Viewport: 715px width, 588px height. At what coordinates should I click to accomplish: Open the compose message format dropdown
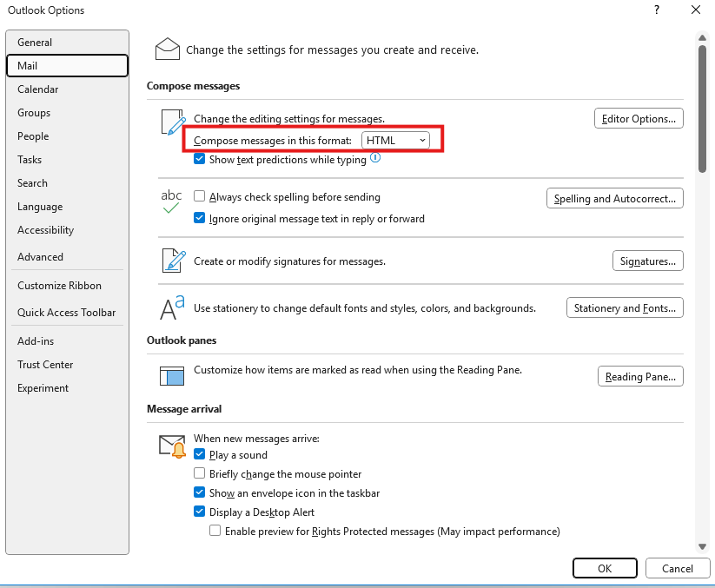pyautogui.click(x=395, y=141)
